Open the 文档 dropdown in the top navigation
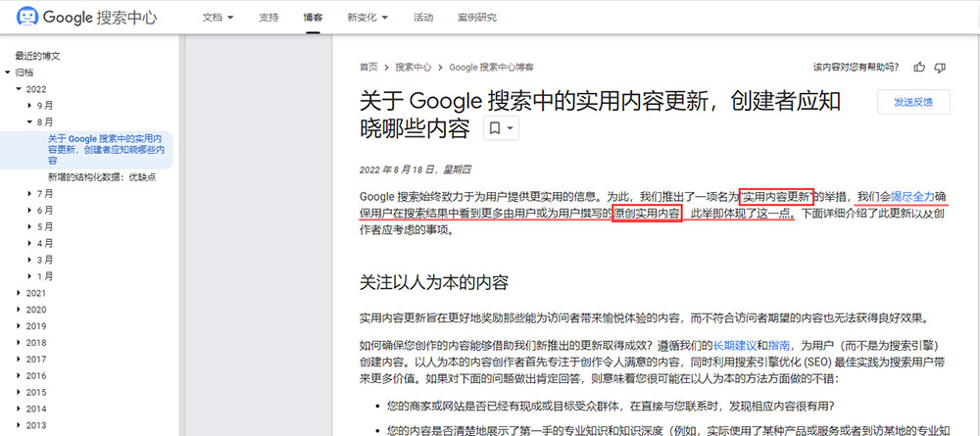Image resolution: width=980 pixels, height=436 pixels. coord(219,18)
